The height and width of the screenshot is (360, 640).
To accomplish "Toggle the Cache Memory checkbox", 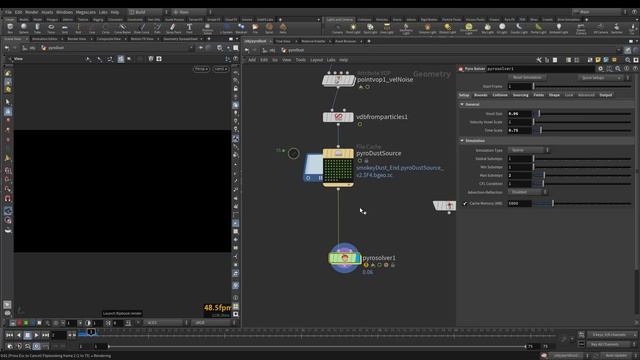I will coord(464,203).
